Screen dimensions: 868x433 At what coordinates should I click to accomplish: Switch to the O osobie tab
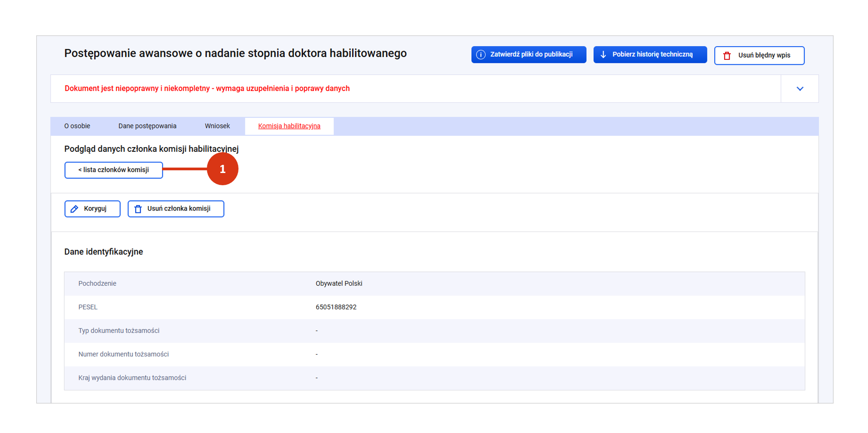(77, 126)
